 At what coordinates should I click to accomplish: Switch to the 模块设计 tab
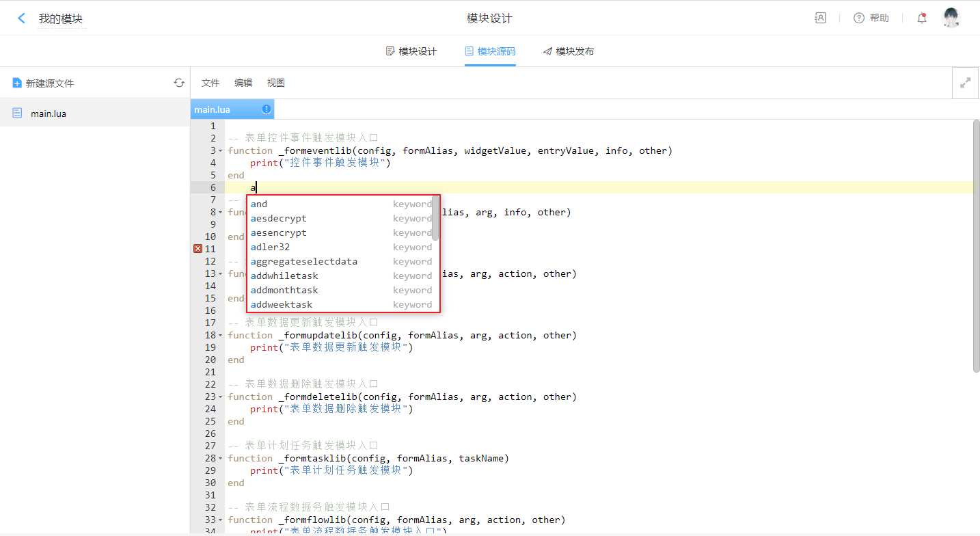[411, 51]
